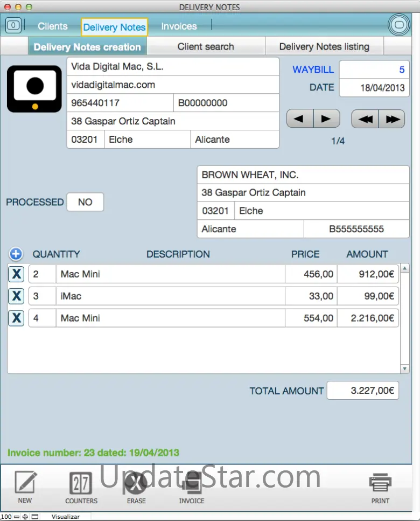Click client address 38 Gaspar Ortiz Captain
The height and width of the screenshot is (521, 420).
point(303,193)
